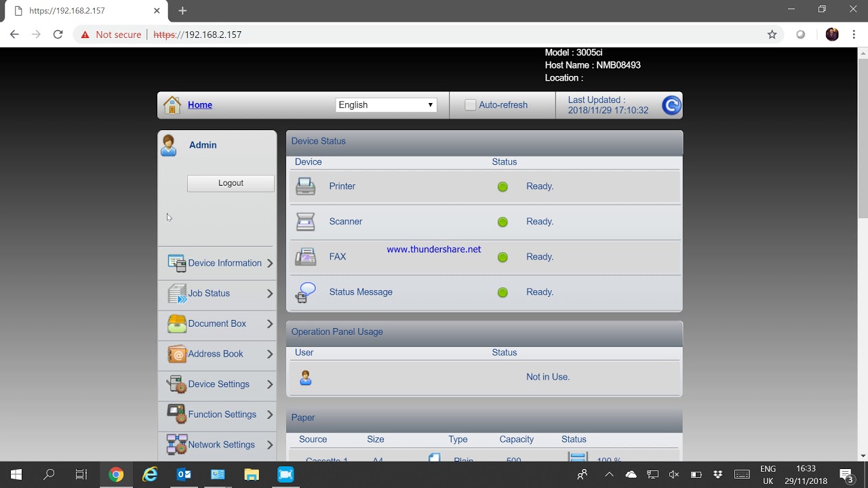Expand Document Box chevron
This screenshot has height=488, width=868.
pos(270,324)
